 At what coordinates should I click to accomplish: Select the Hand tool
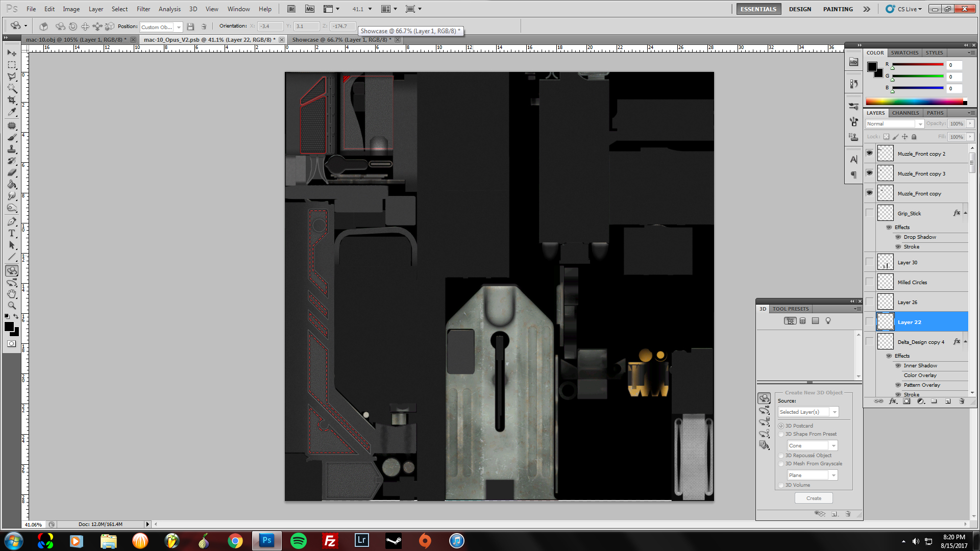point(12,294)
